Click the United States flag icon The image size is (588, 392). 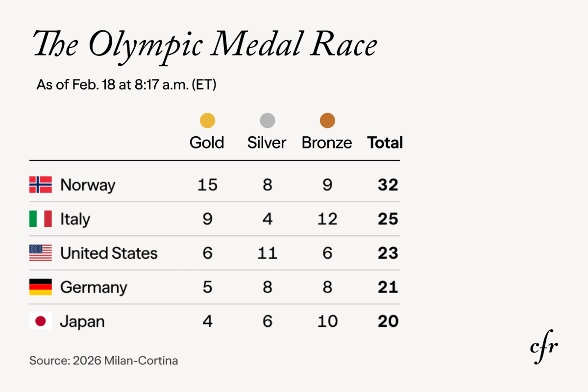point(40,253)
